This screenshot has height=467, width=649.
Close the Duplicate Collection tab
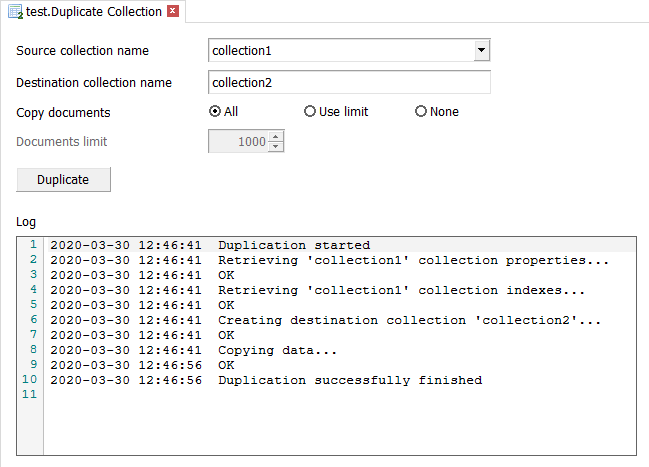[x=173, y=12]
